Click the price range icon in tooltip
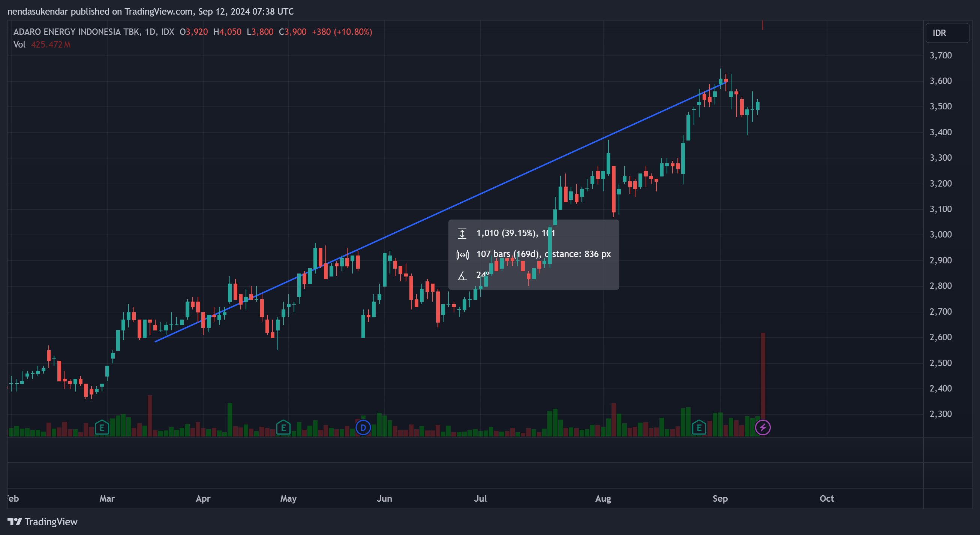 coord(462,233)
